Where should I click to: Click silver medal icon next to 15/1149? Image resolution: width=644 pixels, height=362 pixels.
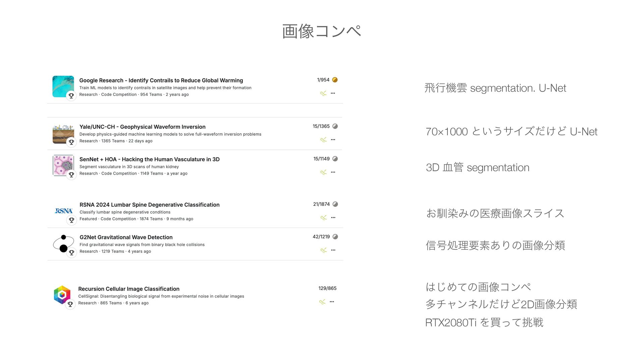[335, 159]
